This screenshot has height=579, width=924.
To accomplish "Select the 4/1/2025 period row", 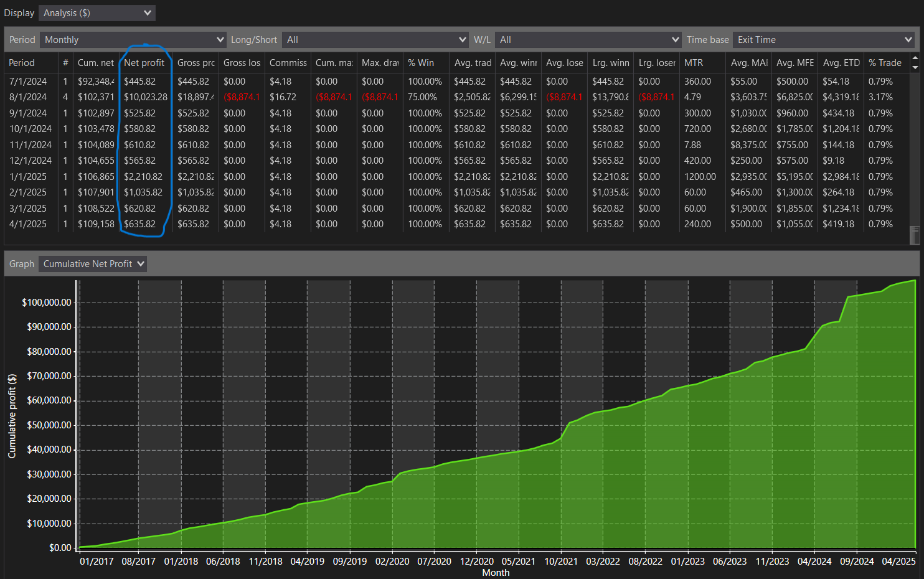I will (457, 224).
